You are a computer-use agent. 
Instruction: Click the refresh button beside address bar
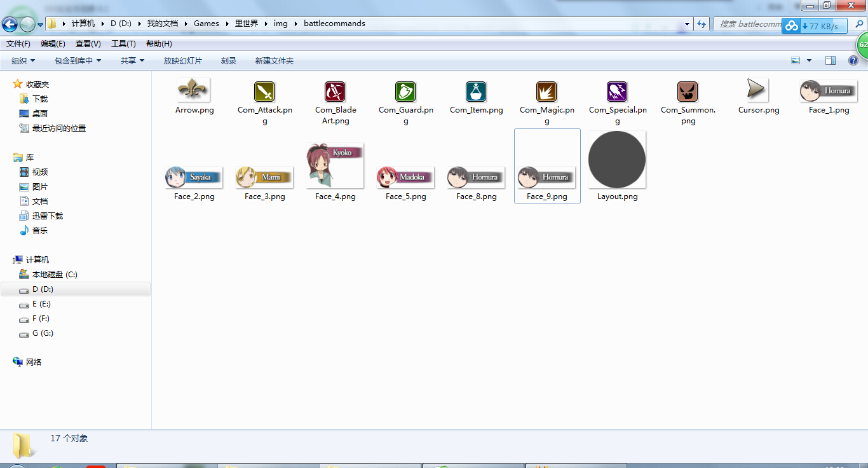(x=702, y=24)
